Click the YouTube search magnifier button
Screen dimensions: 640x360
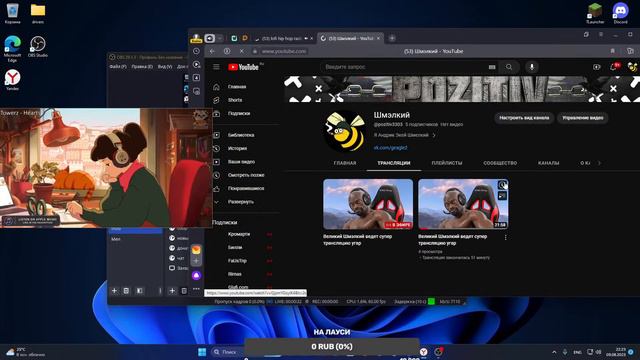[509, 67]
